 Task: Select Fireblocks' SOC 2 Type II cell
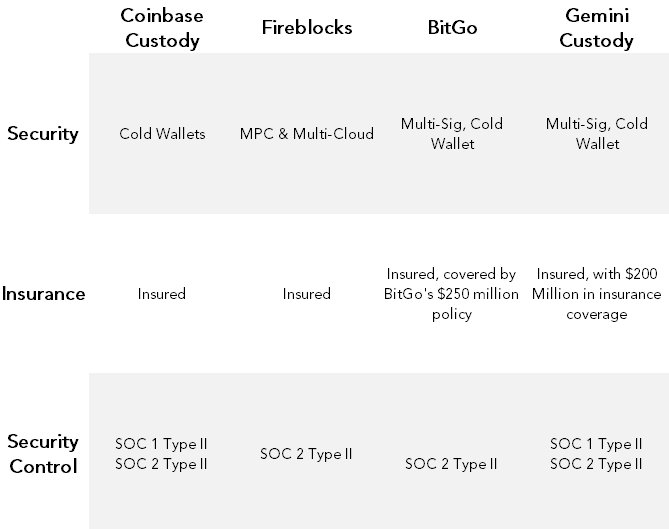click(307, 454)
